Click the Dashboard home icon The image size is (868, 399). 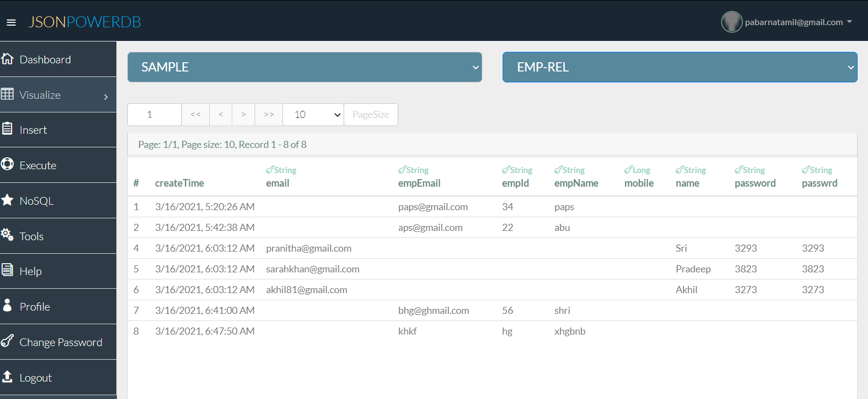[x=7, y=58]
